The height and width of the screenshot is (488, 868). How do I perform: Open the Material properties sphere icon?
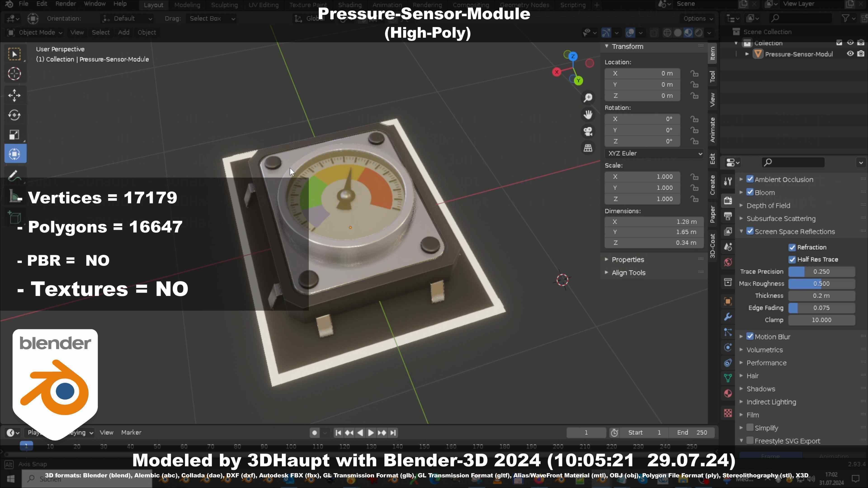click(x=728, y=393)
